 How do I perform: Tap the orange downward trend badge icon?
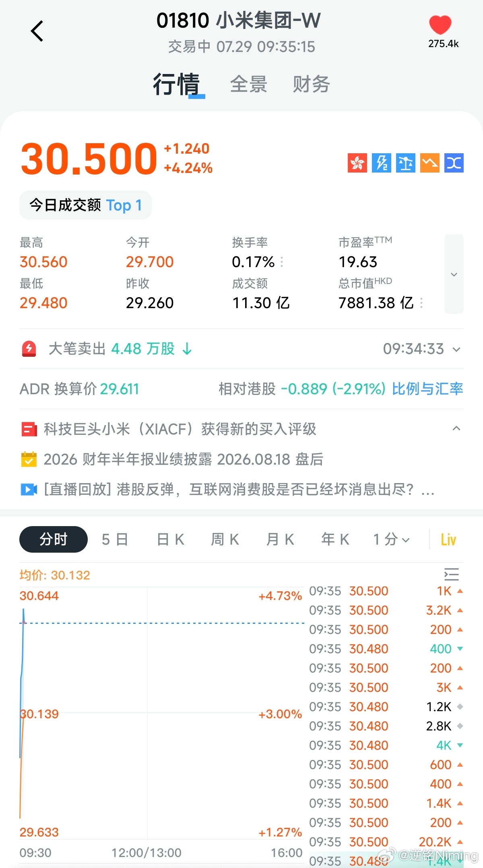click(430, 163)
